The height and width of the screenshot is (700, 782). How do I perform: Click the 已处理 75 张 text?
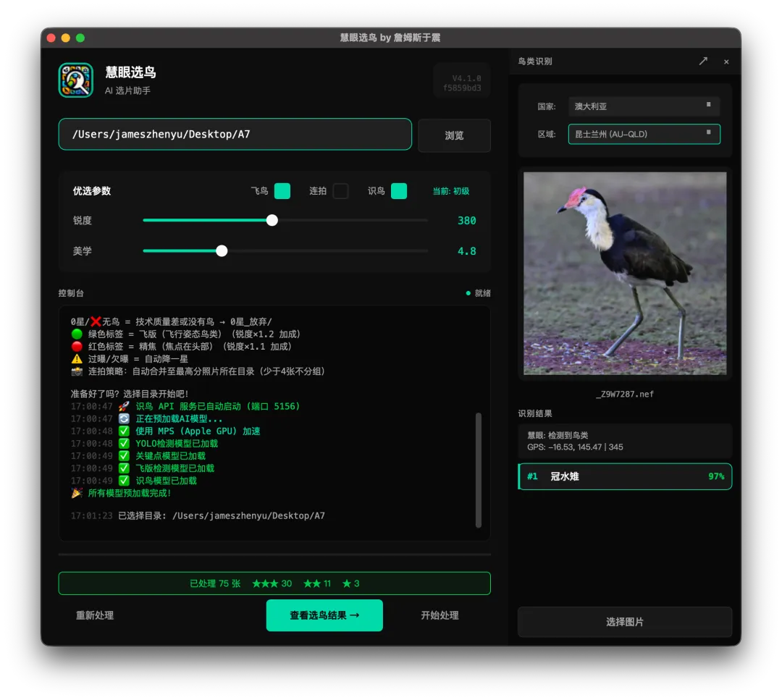click(x=215, y=583)
